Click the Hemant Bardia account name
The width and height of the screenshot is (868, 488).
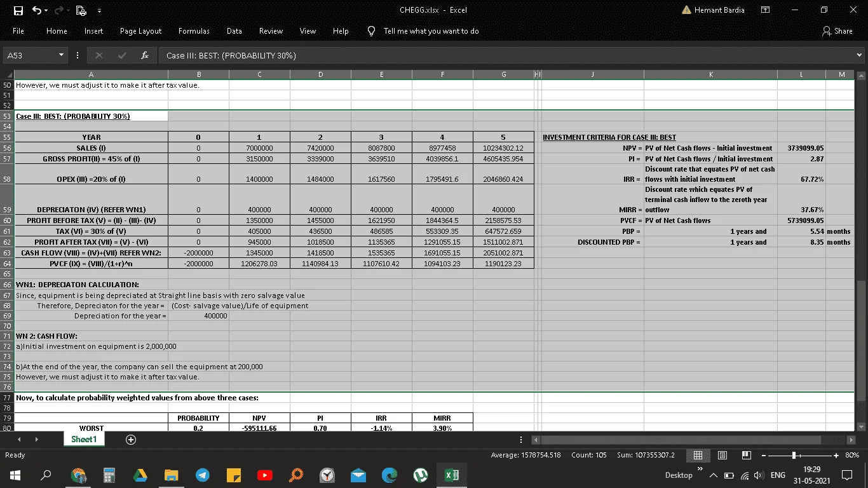(719, 10)
